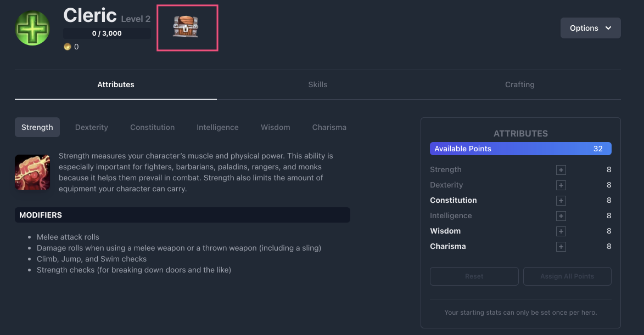
Task: Click the Strength description paragraph
Action: 197,172
